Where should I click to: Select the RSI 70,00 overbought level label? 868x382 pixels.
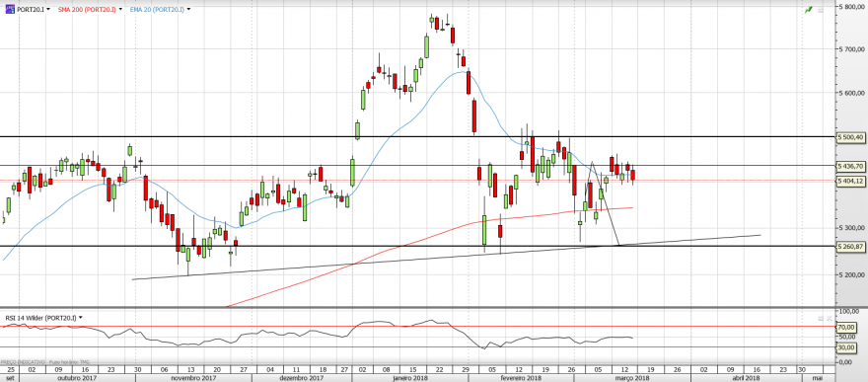(x=847, y=327)
